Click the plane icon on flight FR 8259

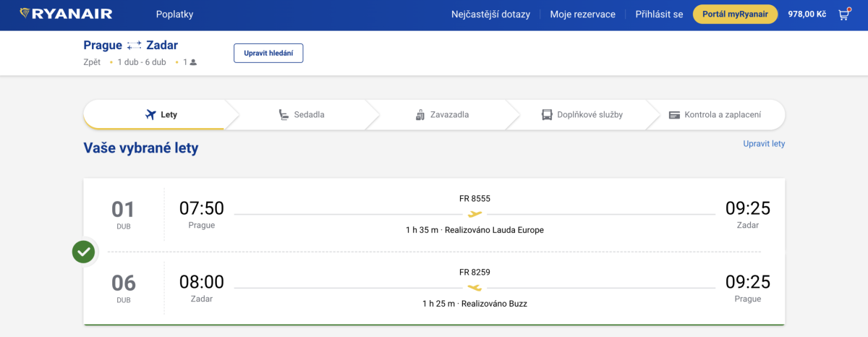tap(475, 288)
